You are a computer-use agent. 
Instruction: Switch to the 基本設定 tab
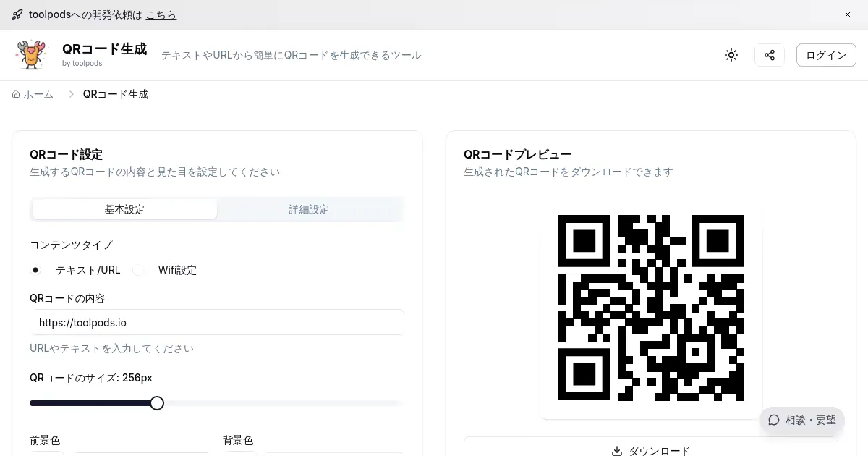point(124,209)
